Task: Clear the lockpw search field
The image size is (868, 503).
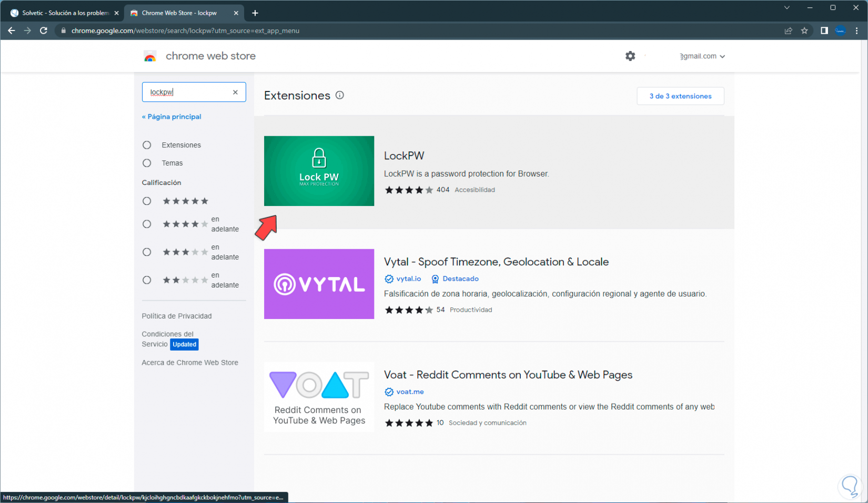Action: (235, 92)
